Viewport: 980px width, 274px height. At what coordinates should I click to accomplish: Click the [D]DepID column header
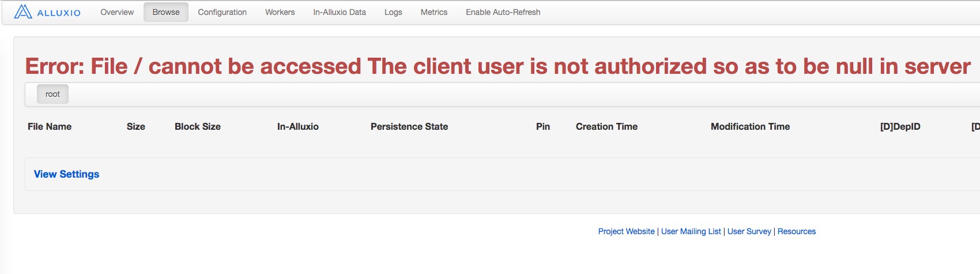point(900,126)
